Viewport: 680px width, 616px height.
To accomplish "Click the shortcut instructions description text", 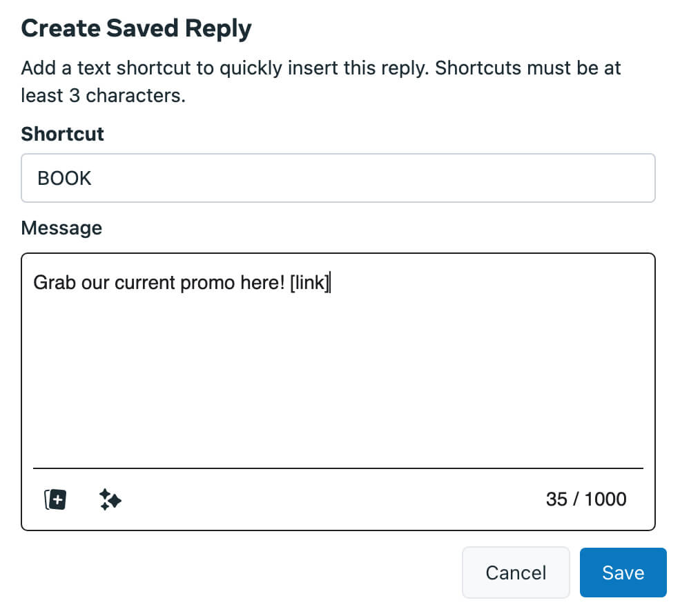I will click(x=321, y=81).
